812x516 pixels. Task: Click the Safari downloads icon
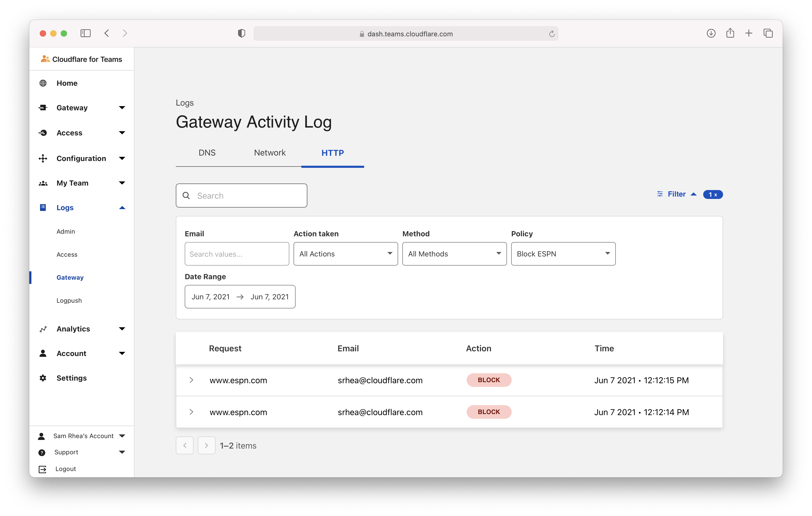tap(711, 33)
